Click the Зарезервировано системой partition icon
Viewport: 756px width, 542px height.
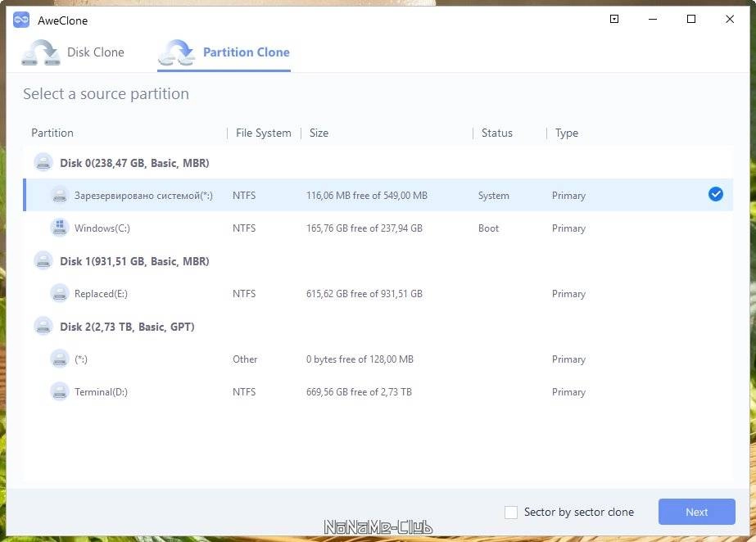(x=60, y=196)
